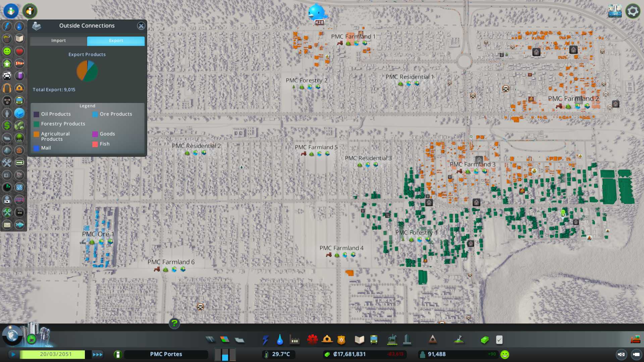This screenshot has height=362, width=644.
Task: Open the Electricity build menu
Action: click(x=265, y=340)
